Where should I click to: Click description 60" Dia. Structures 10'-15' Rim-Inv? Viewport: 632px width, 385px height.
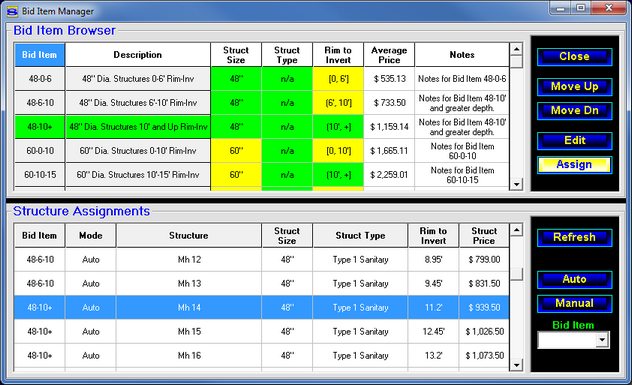pyautogui.click(x=138, y=175)
